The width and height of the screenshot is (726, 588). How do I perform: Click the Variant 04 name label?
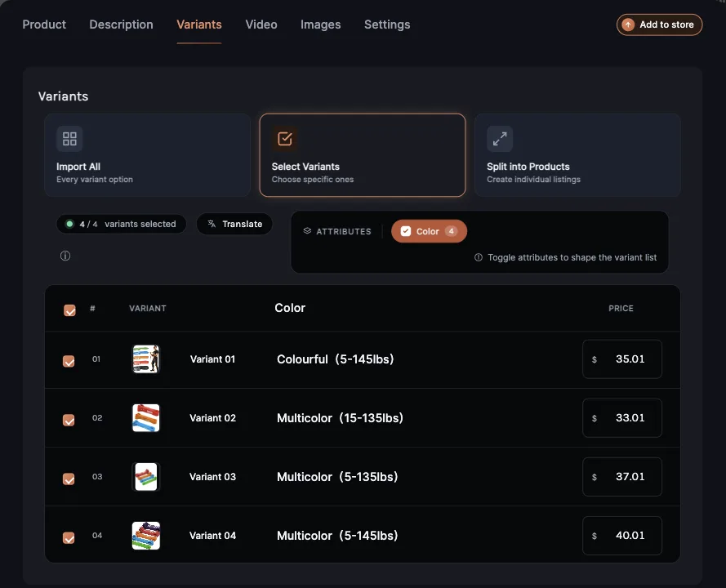[212, 536]
